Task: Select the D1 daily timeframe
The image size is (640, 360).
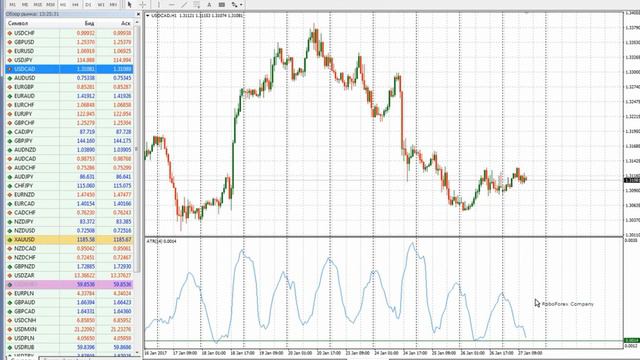Action: (88, 4)
